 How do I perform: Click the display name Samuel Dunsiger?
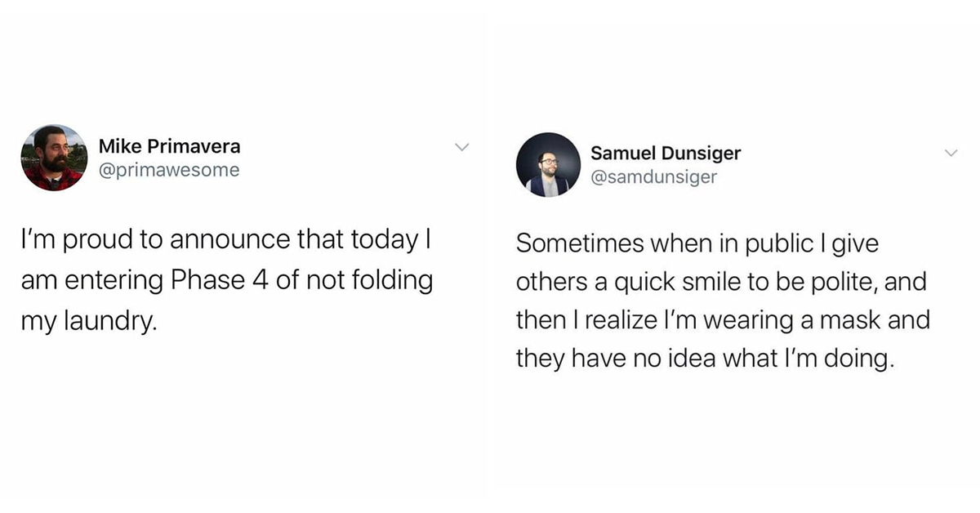pyautogui.click(x=666, y=153)
